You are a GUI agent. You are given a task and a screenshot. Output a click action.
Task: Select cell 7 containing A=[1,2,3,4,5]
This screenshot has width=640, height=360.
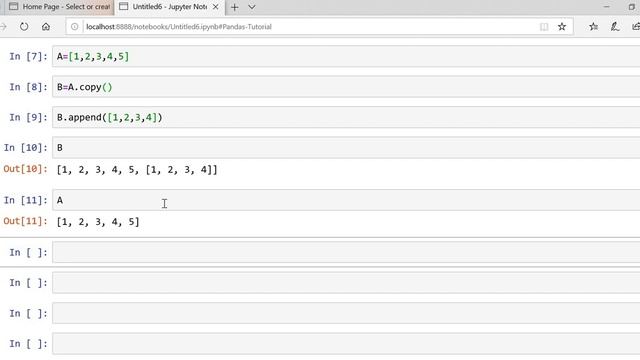[346, 56]
